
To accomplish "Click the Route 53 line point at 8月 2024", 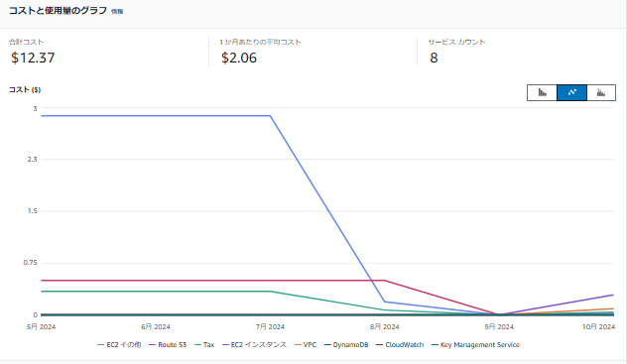I will (385, 281).
